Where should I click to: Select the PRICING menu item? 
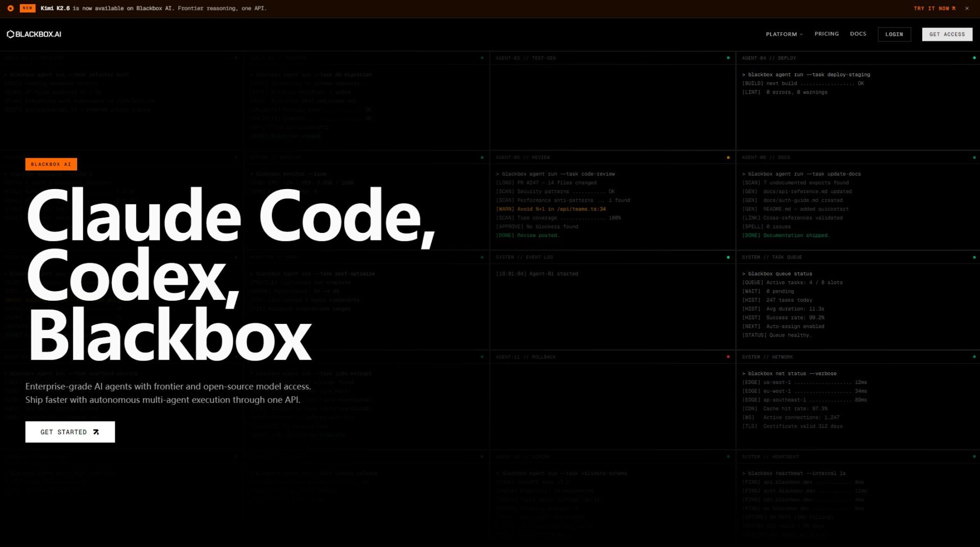click(x=826, y=34)
